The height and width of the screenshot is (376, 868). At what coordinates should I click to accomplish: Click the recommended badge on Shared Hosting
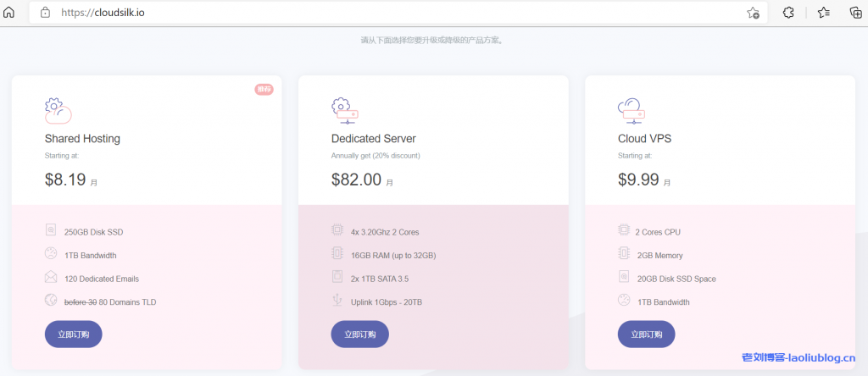[x=264, y=89]
